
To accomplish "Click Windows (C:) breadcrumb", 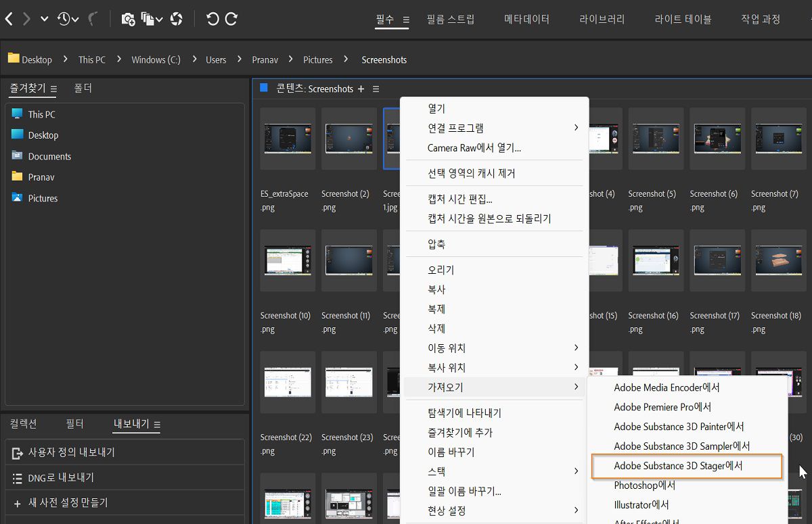I will point(156,59).
